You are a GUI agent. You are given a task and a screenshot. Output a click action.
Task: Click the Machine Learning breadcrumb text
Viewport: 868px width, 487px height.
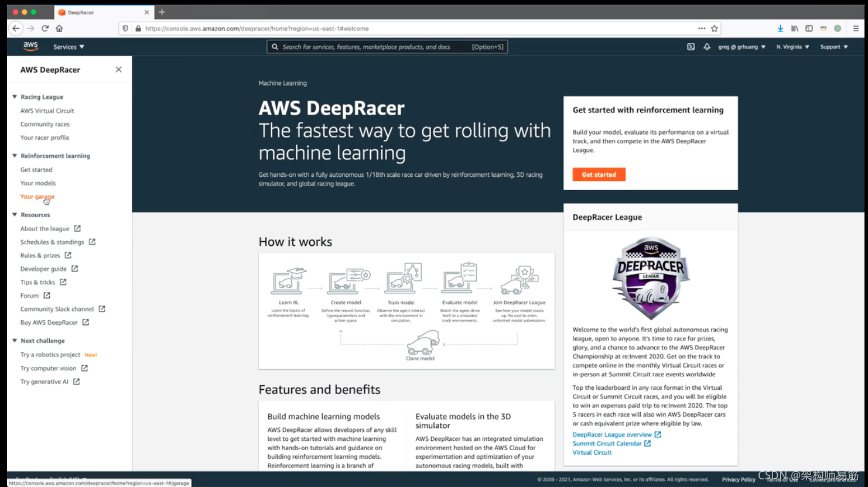tap(283, 83)
